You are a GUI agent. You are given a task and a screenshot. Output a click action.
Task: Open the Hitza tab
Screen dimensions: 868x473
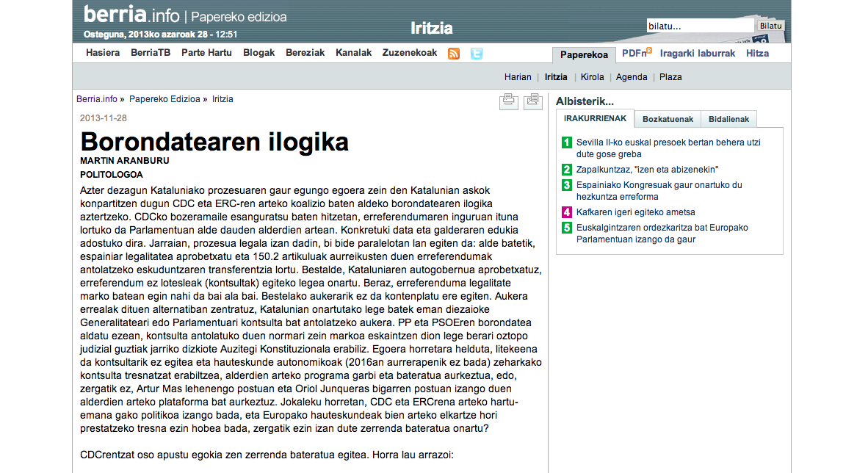[x=757, y=53]
